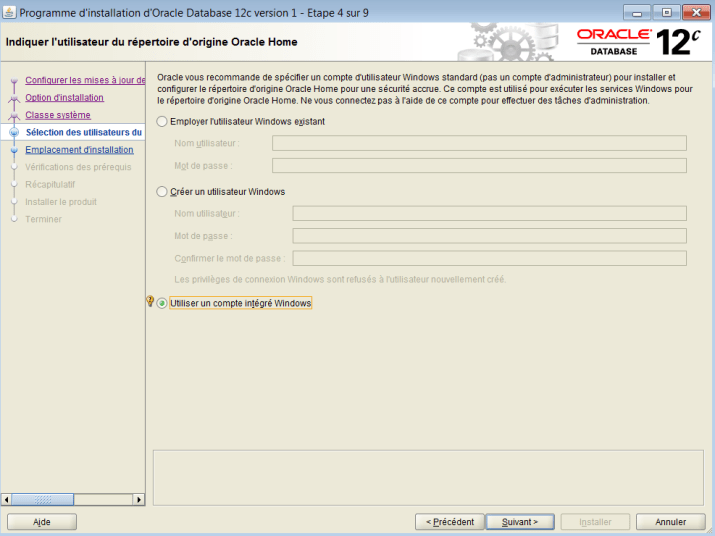The height and width of the screenshot is (536, 715).
Task: Click the existing user 'Nom utilisateur' field
Action: 479,143
